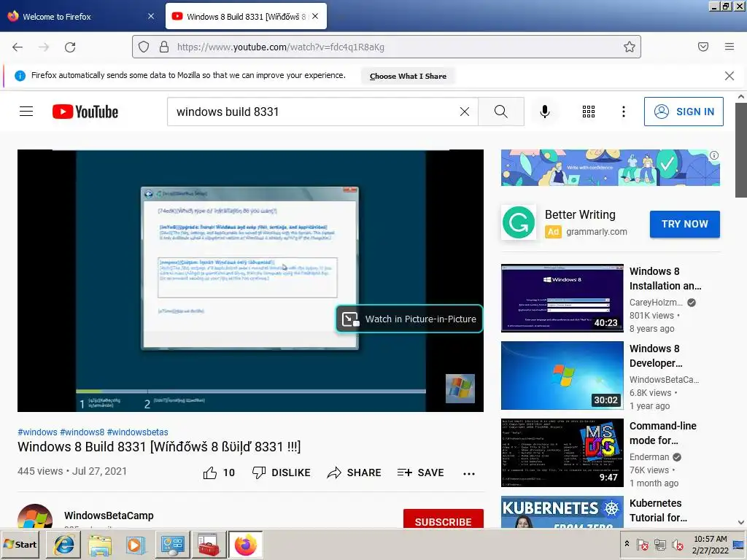Viewport: 747px width, 560px height.
Task: Subscribe to WindowsBetaCamp
Action: pyautogui.click(x=443, y=519)
